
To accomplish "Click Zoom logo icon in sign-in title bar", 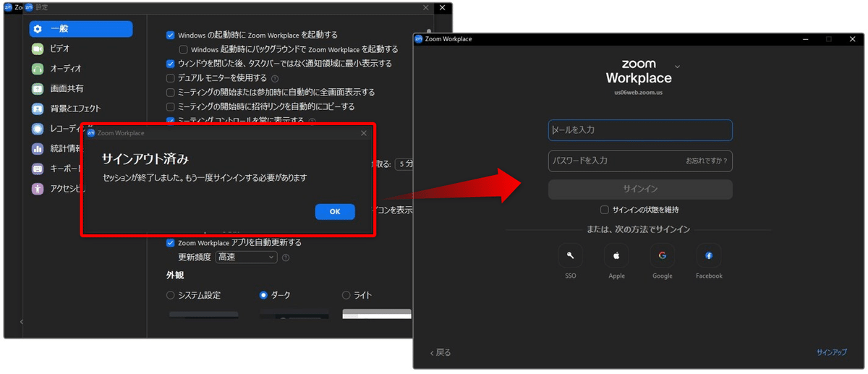I will pos(419,39).
